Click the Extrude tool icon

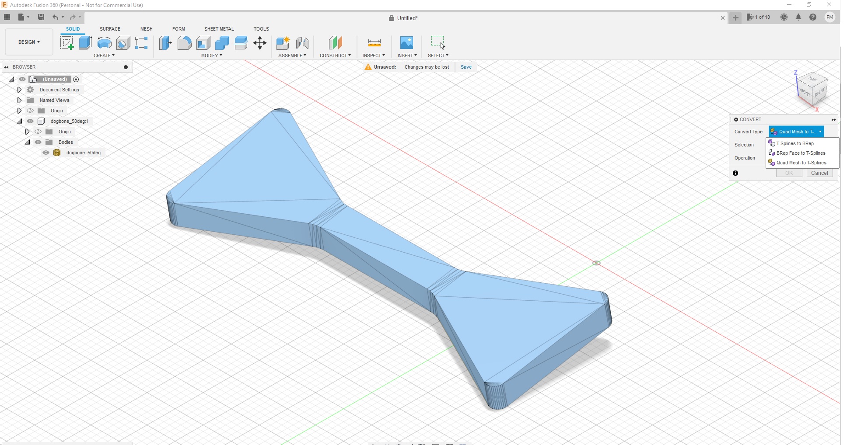click(85, 43)
